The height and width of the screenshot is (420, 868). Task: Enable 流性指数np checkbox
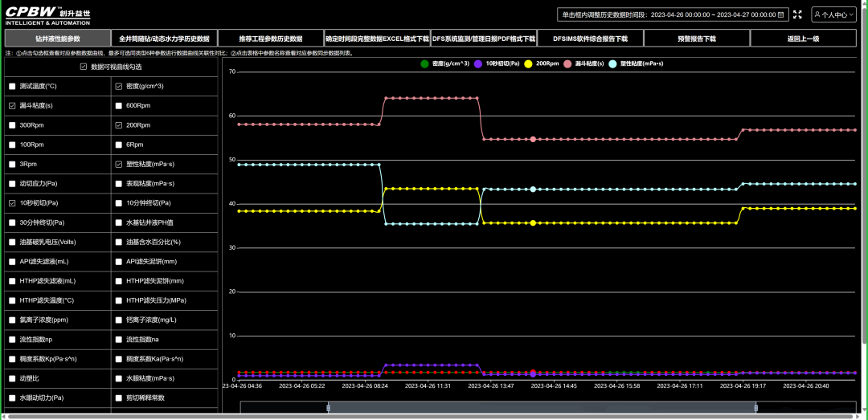pyautogui.click(x=12, y=339)
